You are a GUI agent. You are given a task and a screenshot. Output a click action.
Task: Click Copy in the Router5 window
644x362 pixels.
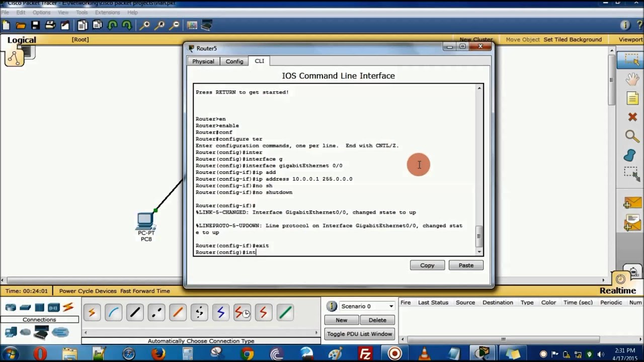[x=427, y=265]
